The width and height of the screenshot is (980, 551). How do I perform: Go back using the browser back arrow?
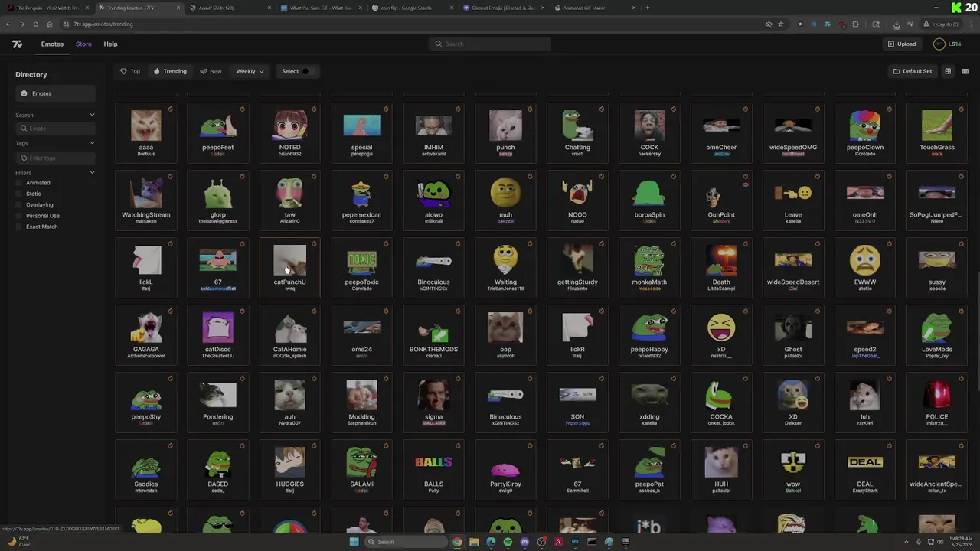pyautogui.click(x=8, y=24)
